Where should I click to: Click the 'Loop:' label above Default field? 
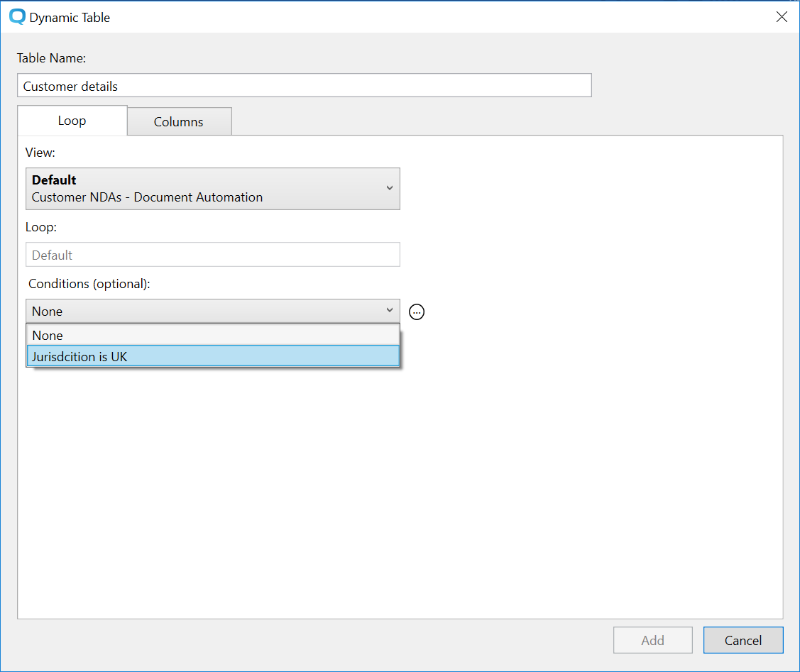(40, 228)
